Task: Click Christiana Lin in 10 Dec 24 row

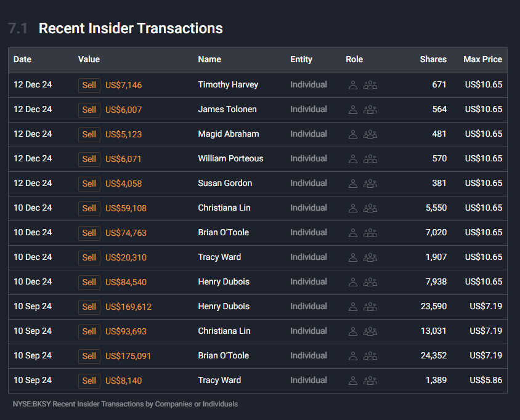Action: 224,208
